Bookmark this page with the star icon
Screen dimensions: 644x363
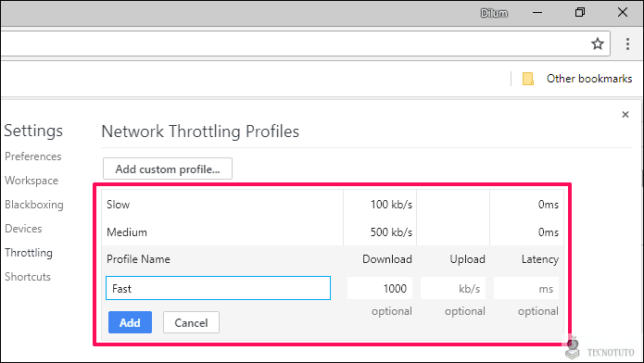pos(597,44)
